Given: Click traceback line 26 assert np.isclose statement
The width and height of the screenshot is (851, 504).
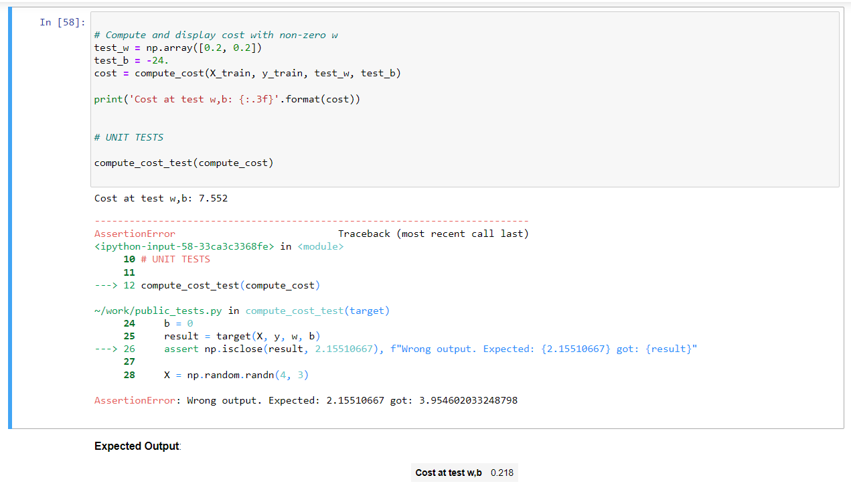Looking at the screenshot, I should pyautogui.click(x=396, y=349).
